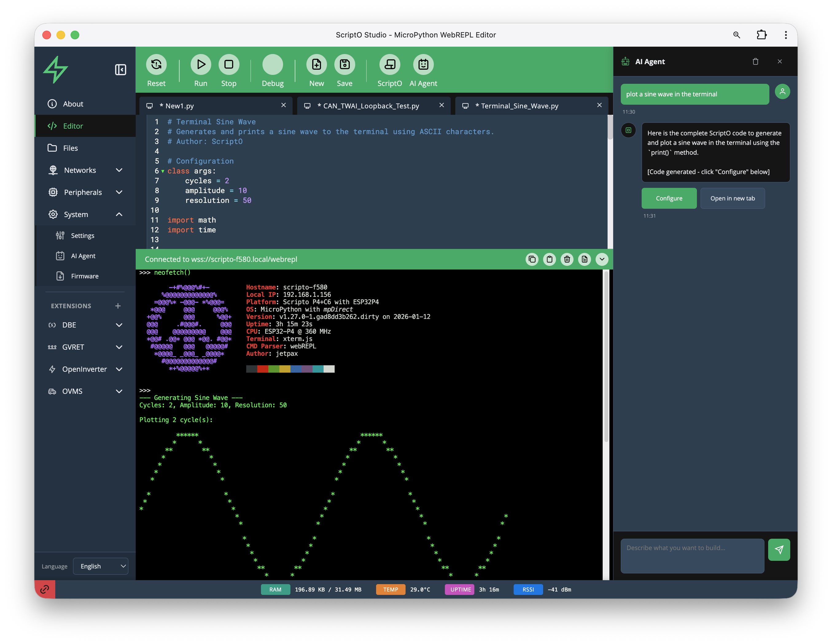
Task: Open Files in the sidebar
Action: 71,148
